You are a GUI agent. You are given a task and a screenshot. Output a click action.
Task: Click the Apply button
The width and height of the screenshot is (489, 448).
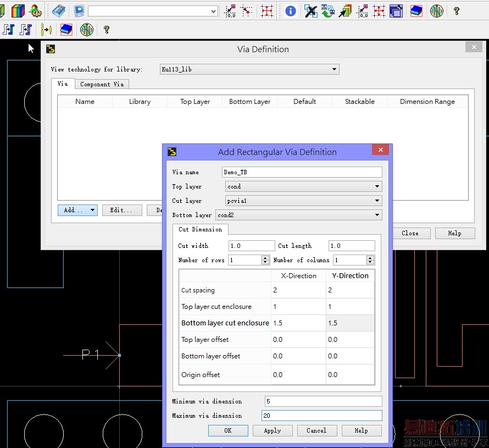pyautogui.click(x=272, y=430)
